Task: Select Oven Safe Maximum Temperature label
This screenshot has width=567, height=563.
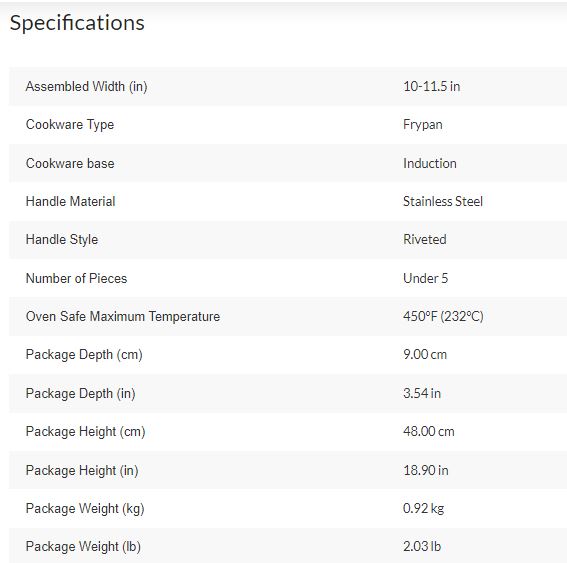Action: tap(123, 317)
